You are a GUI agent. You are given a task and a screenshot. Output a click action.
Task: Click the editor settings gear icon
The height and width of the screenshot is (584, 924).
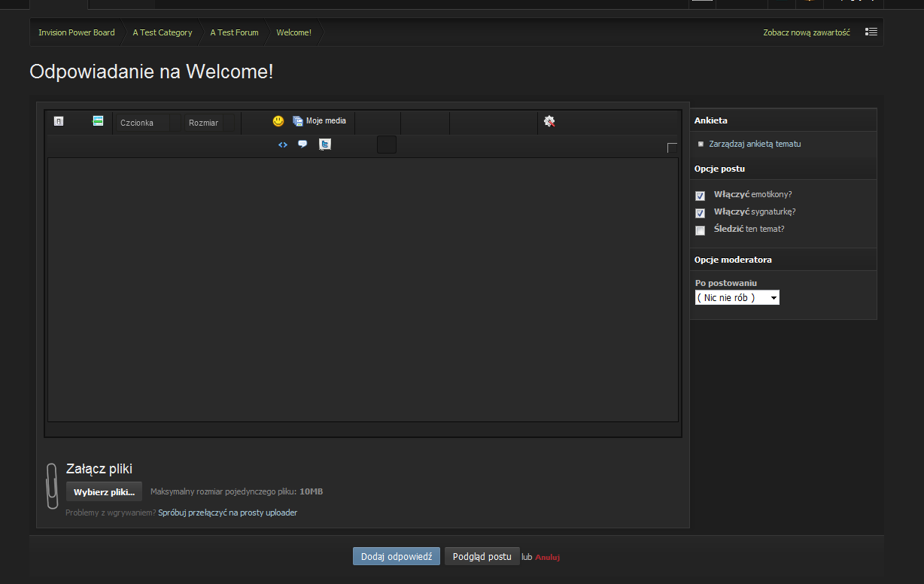click(x=549, y=121)
